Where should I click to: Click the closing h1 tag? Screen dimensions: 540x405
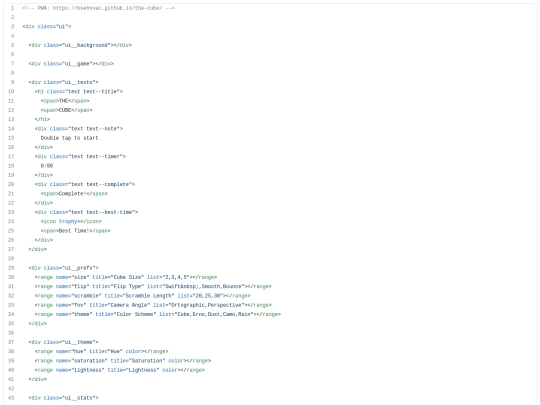pyautogui.click(x=42, y=120)
